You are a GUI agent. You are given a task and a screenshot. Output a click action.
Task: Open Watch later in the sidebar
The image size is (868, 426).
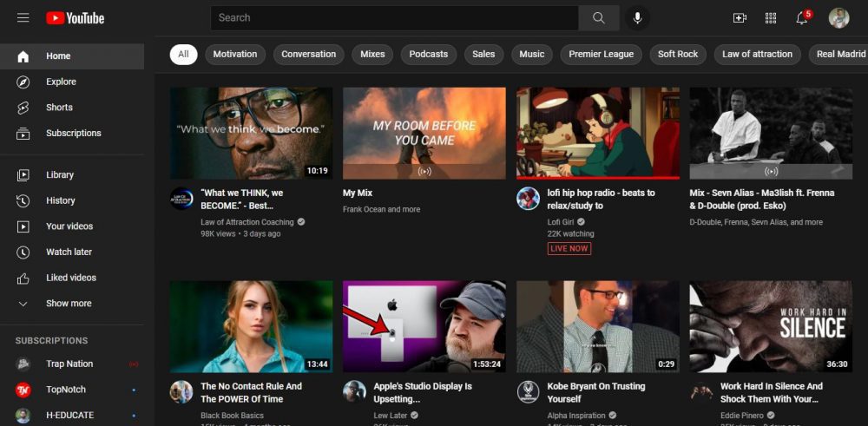(72, 252)
